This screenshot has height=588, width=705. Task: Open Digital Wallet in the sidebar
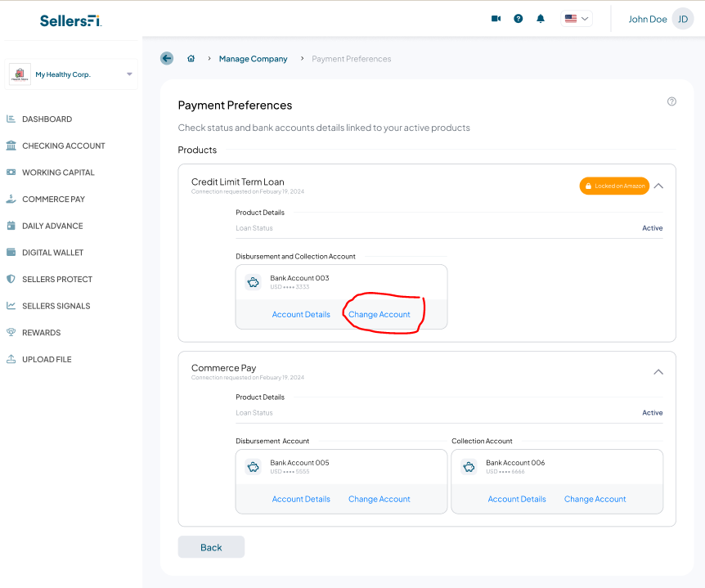coord(52,253)
